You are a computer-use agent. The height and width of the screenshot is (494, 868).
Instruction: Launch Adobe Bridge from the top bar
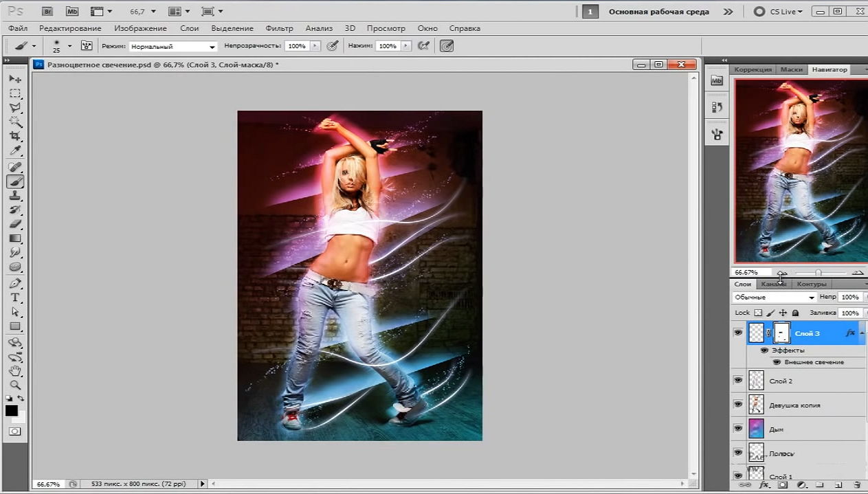point(47,12)
